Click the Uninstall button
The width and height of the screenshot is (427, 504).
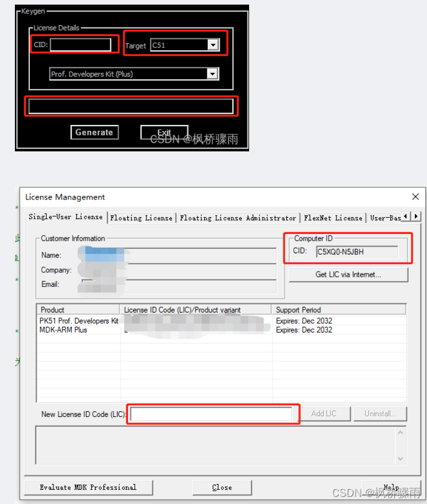click(380, 413)
